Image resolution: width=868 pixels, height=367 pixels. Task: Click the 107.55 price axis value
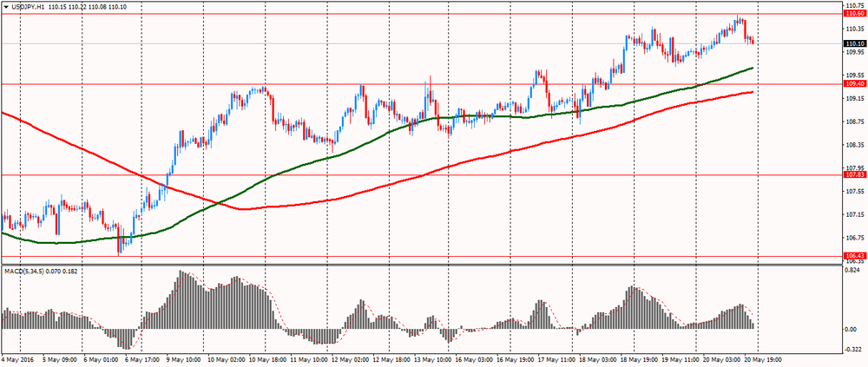tap(854, 192)
